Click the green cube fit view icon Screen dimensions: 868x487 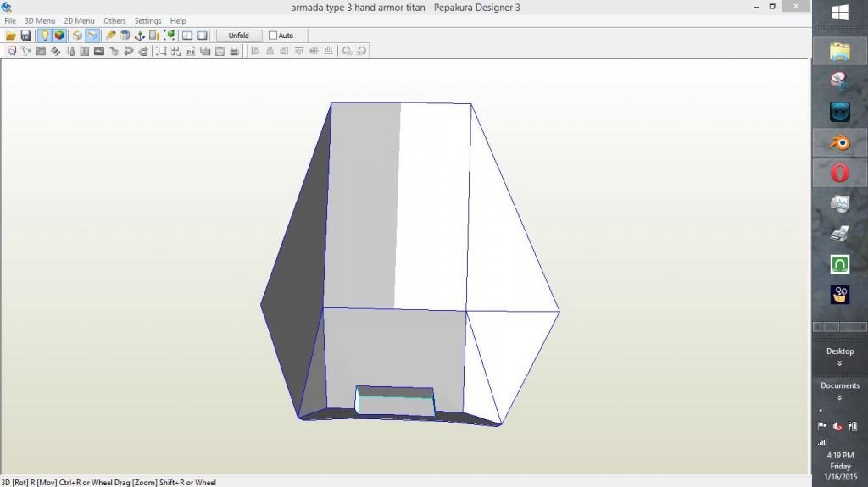point(170,36)
